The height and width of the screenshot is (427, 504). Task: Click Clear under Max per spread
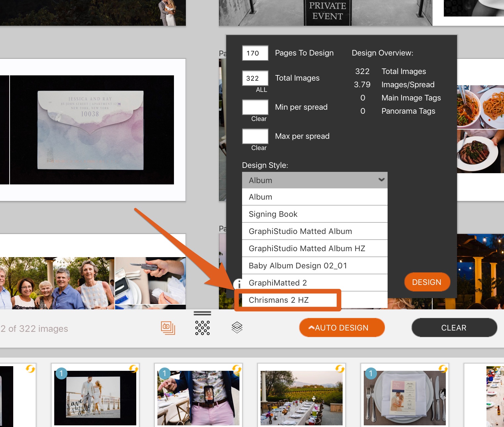pyautogui.click(x=259, y=148)
